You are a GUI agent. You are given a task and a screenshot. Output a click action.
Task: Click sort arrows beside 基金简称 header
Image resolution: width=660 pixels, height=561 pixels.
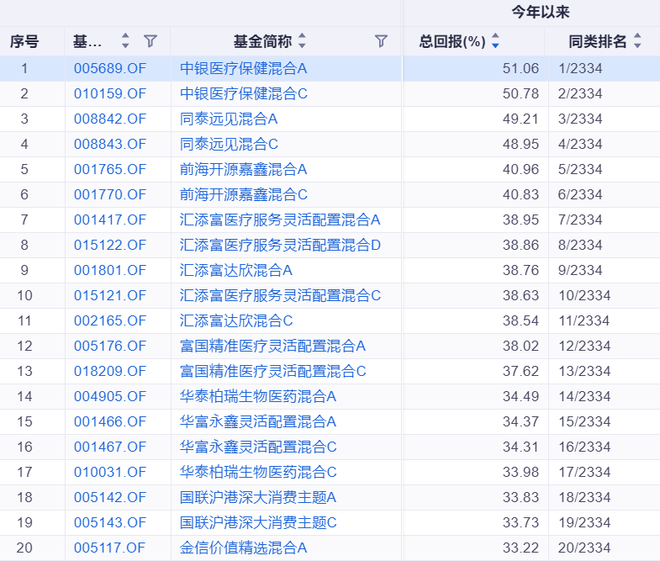(x=302, y=41)
